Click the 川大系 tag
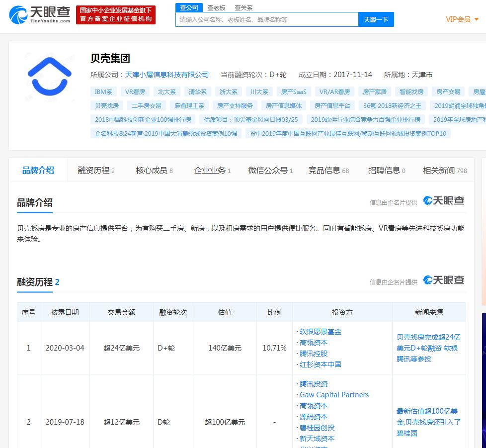The width and height of the screenshot is (486, 448). point(259,92)
